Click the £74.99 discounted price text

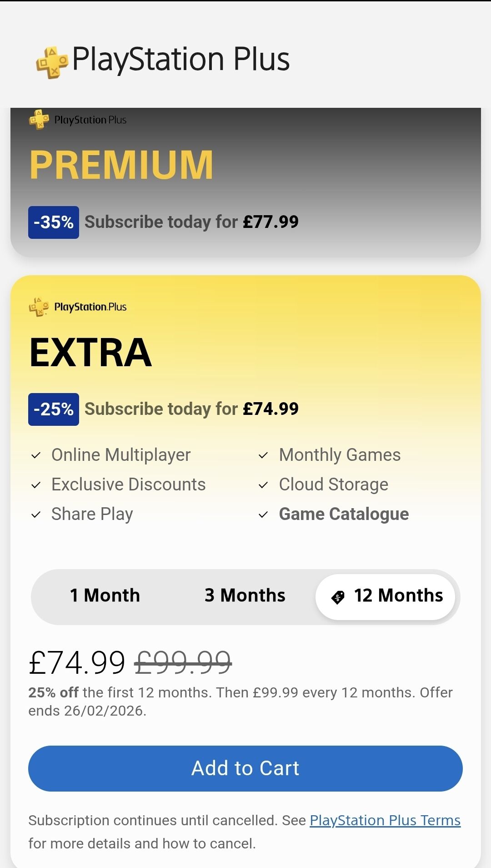77,662
